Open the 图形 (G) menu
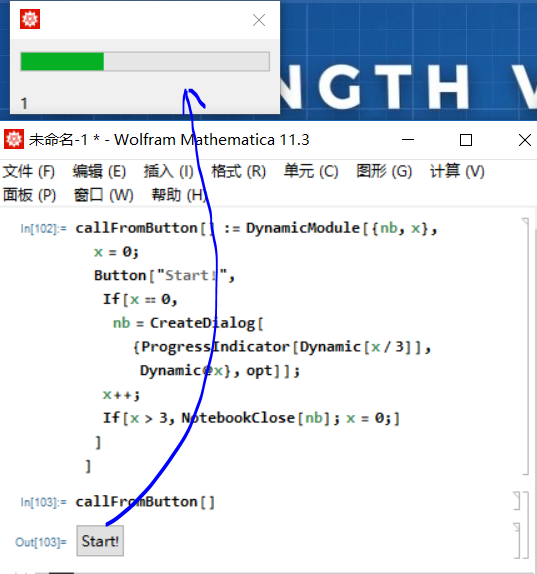The height and width of the screenshot is (574, 537). tap(384, 171)
